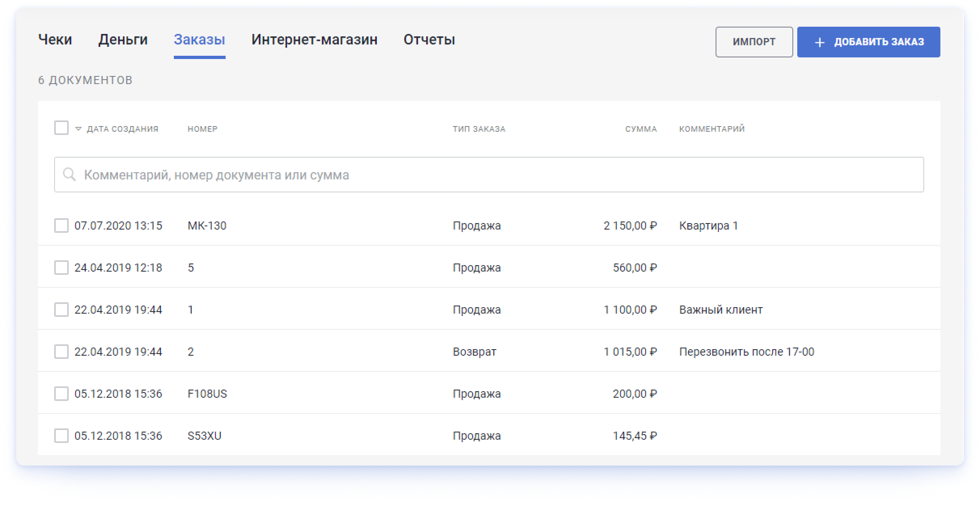Sort by Дата создания column header
Viewport: 980px width, 506px height.
click(122, 129)
